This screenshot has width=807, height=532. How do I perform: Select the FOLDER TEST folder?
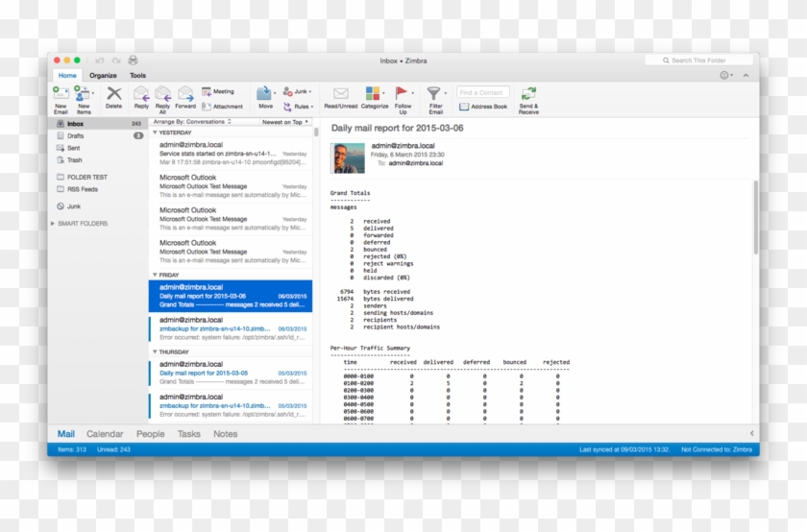pos(98,177)
